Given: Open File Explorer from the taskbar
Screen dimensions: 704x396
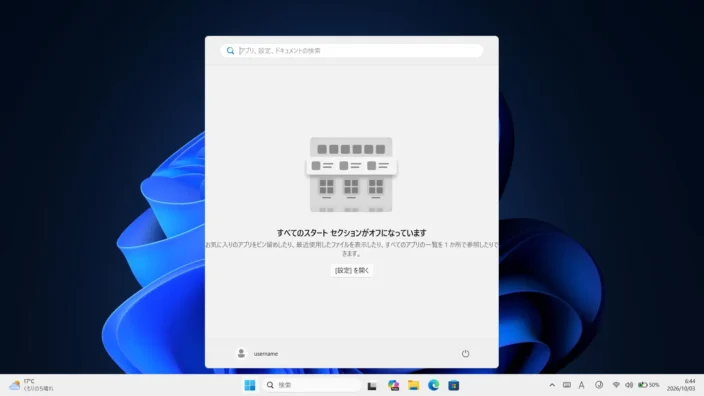Looking at the screenshot, I should pyautogui.click(x=413, y=385).
